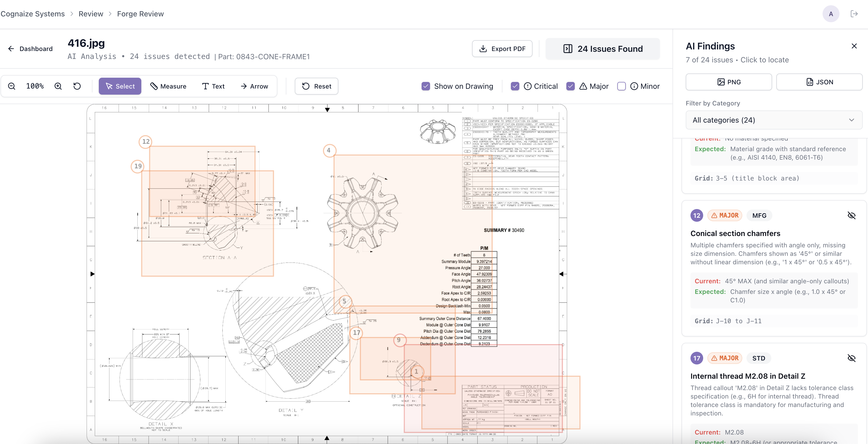
Task: Select the Text annotation tool
Action: tap(213, 86)
